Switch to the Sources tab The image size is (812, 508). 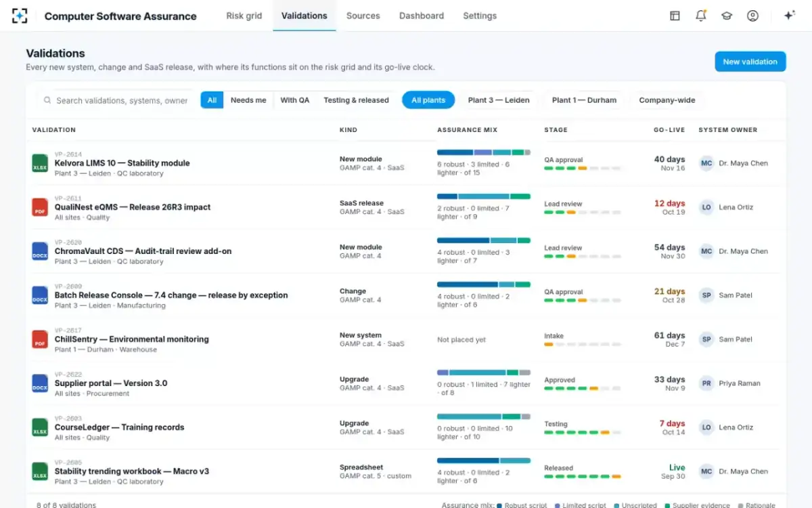(x=363, y=16)
